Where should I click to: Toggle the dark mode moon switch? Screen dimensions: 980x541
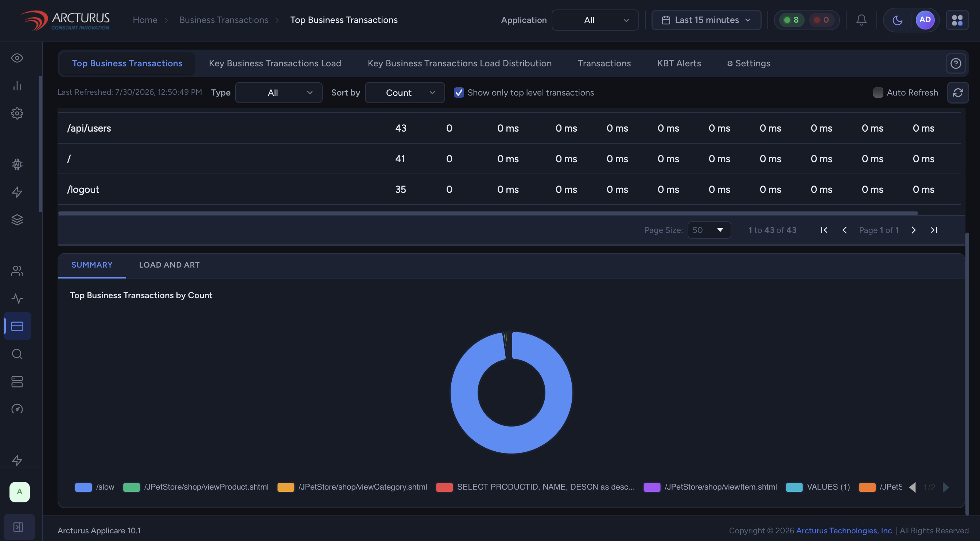click(x=898, y=20)
